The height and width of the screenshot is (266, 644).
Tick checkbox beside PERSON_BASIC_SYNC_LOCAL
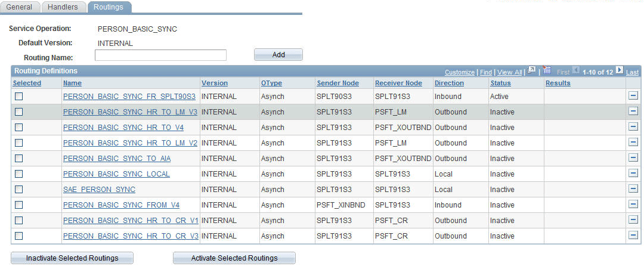click(19, 174)
